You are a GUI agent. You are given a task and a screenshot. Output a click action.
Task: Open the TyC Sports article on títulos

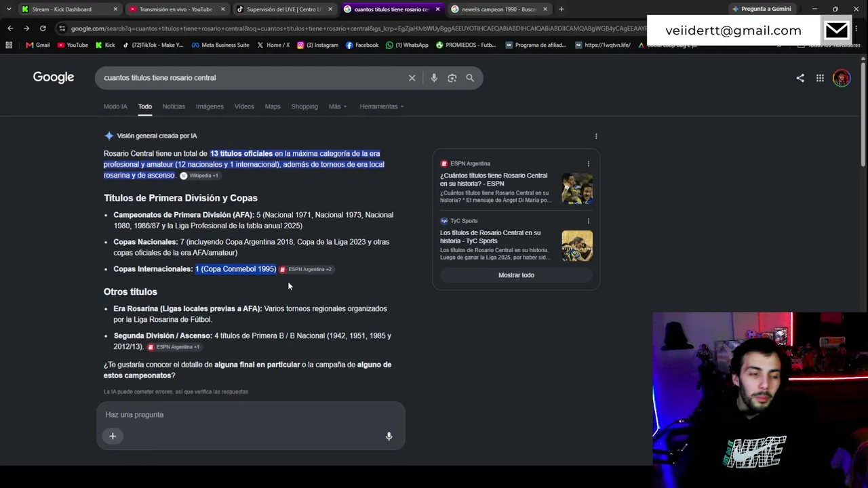pyautogui.click(x=490, y=237)
